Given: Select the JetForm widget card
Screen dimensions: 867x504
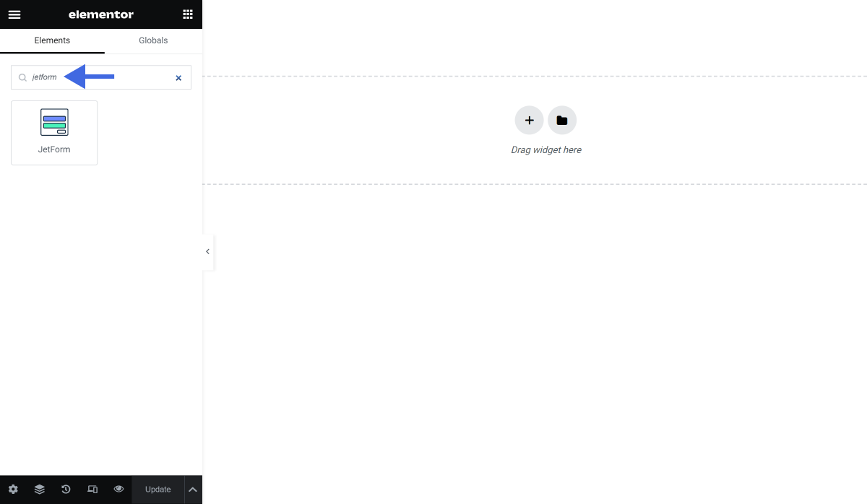Looking at the screenshot, I should [54, 133].
